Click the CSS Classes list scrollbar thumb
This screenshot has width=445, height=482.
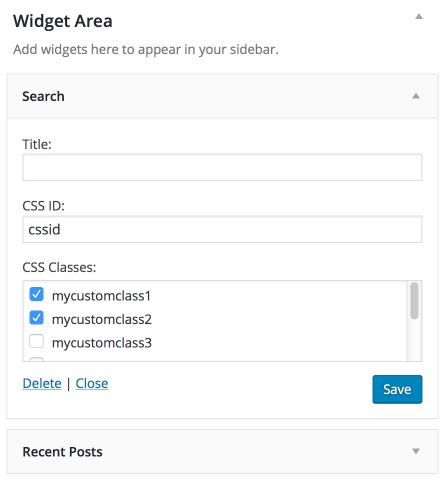click(414, 301)
